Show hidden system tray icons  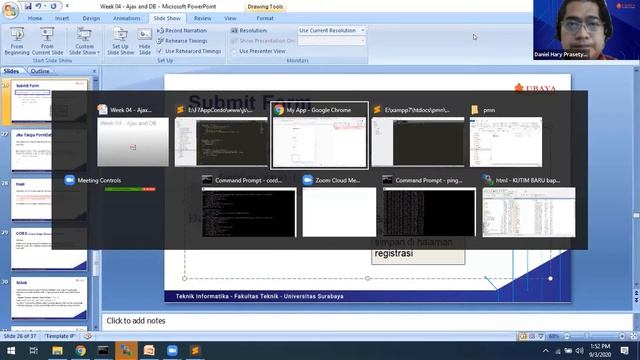tap(546, 351)
